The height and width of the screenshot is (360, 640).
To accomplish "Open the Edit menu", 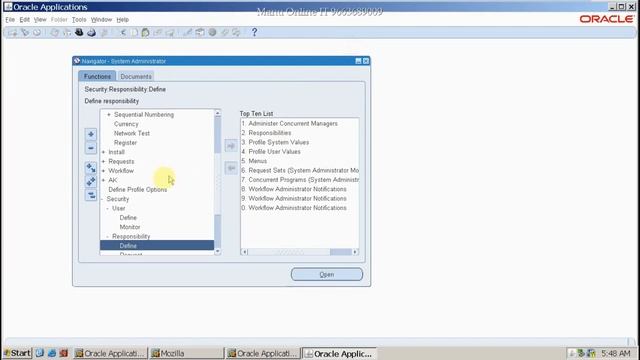I will 24,20.
